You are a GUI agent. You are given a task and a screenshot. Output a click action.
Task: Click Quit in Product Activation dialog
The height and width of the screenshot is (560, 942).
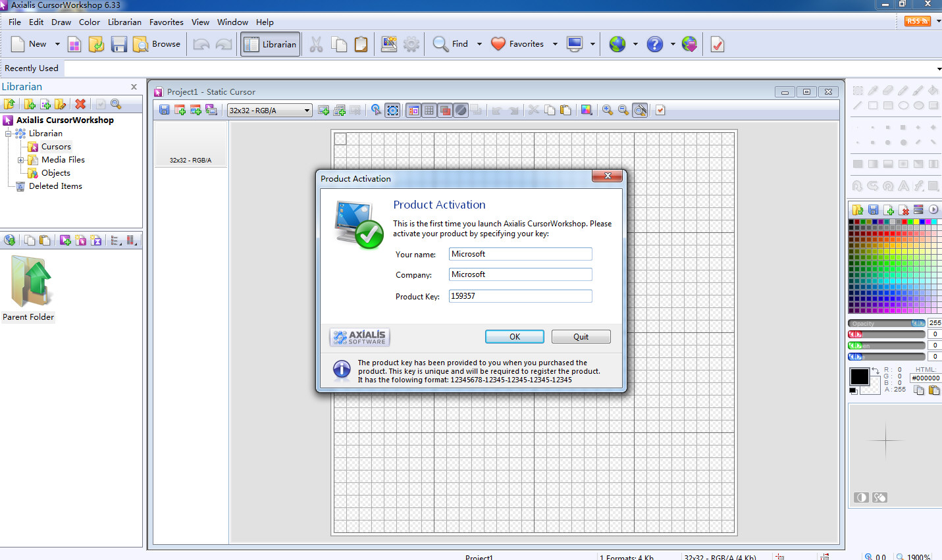[581, 336]
